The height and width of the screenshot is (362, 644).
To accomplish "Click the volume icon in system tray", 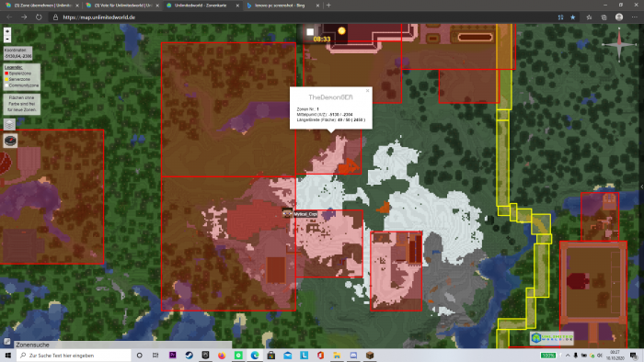I will [x=599, y=356].
